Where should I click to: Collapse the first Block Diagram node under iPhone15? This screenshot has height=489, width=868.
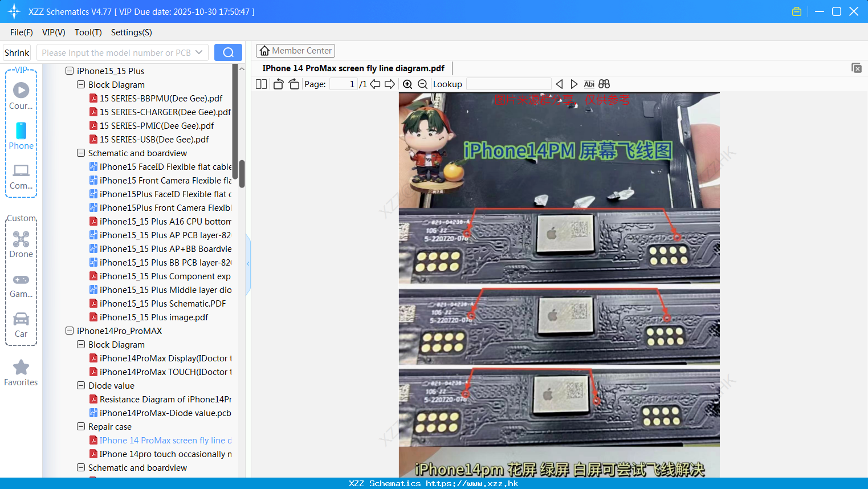81,85
